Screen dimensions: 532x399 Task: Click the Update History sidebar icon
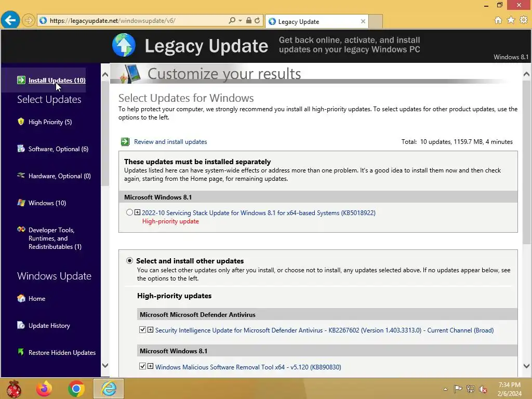pos(21,325)
